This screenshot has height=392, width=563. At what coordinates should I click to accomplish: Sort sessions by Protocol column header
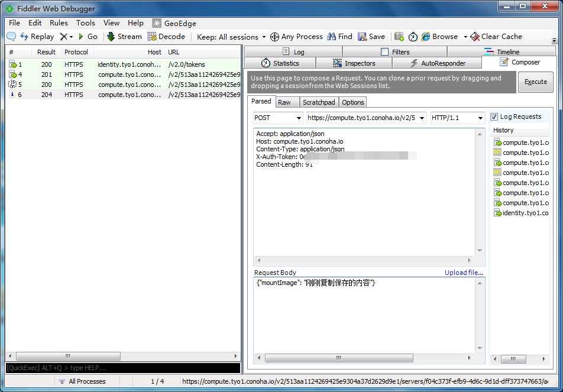[x=76, y=52]
